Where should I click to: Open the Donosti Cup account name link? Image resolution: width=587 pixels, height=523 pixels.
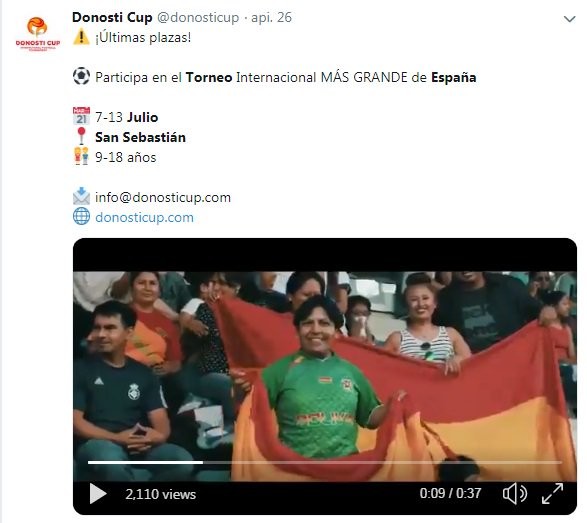click(112, 17)
